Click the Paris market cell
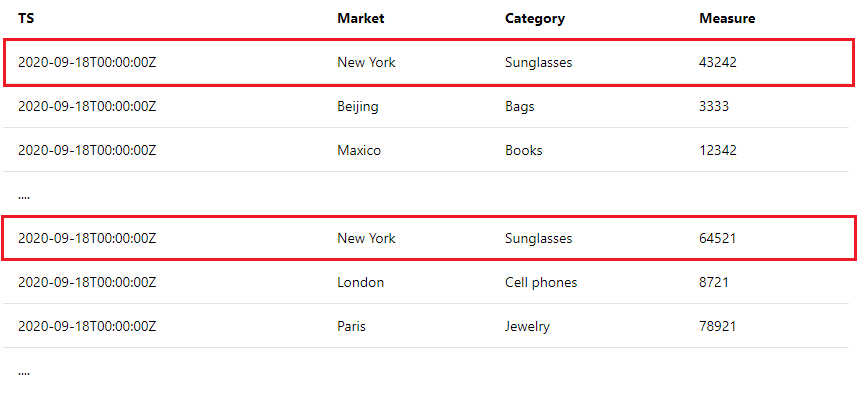The width and height of the screenshot is (861, 397). coord(351,326)
